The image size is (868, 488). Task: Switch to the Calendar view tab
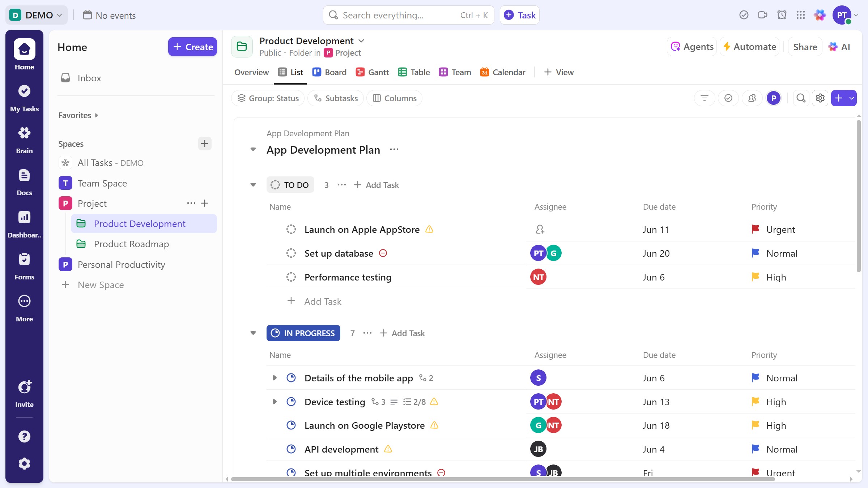[502, 72]
